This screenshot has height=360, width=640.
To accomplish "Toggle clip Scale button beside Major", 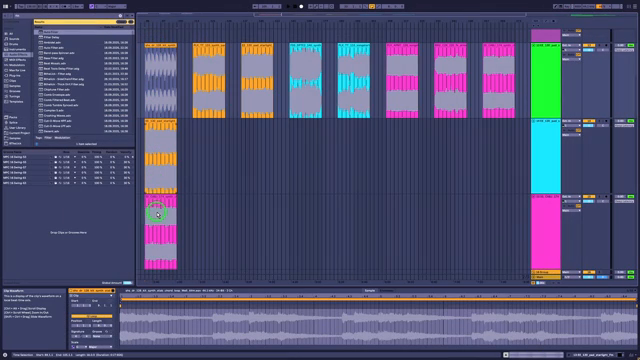I will click(x=73, y=347).
